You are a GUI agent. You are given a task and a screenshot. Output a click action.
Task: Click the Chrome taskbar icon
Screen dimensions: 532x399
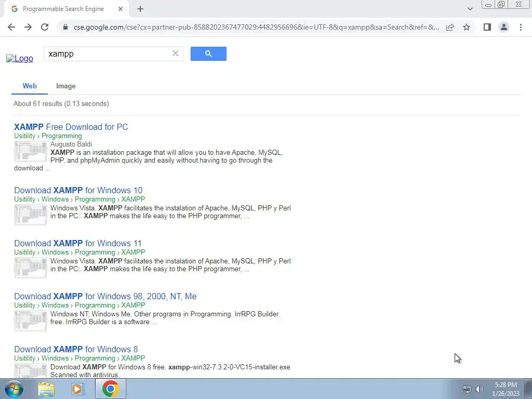pyautogui.click(x=111, y=389)
